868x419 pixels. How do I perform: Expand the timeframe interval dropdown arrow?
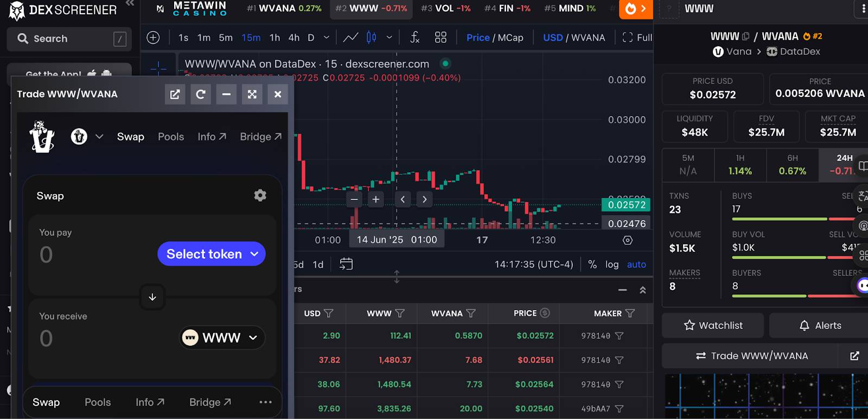pos(327,37)
